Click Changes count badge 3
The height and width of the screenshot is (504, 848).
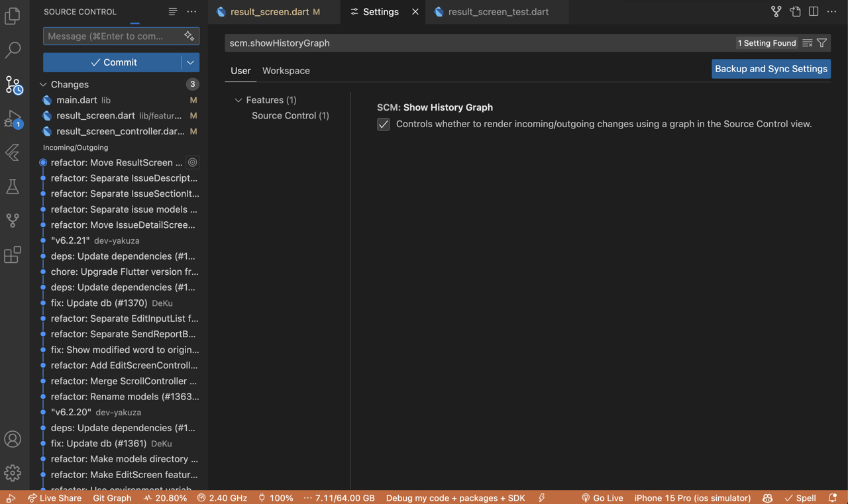(x=192, y=84)
